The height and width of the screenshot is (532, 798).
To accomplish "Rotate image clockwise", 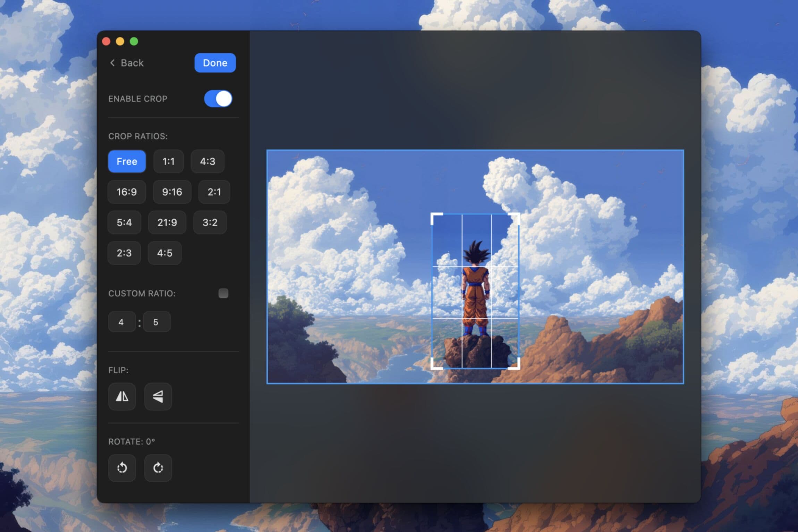I will pos(158,468).
